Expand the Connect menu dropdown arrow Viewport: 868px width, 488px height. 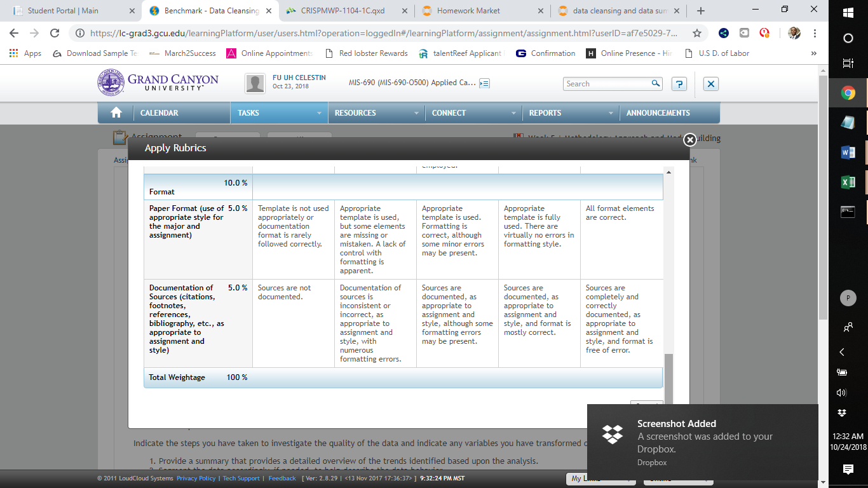(x=513, y=113)
